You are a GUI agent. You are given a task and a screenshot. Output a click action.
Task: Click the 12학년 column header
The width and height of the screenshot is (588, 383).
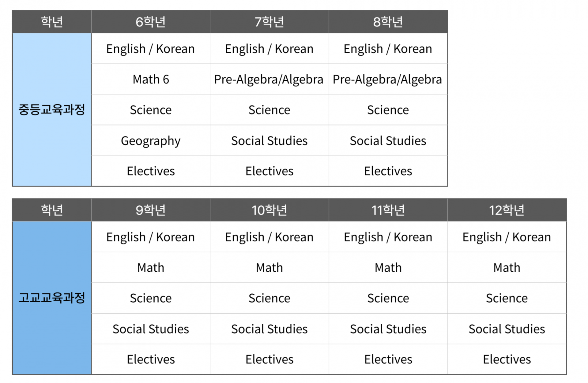pyautogui.click(x=507, y=210)
